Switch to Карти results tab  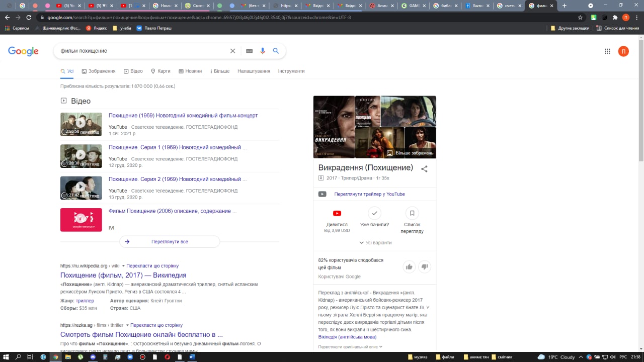coord(160,71)
